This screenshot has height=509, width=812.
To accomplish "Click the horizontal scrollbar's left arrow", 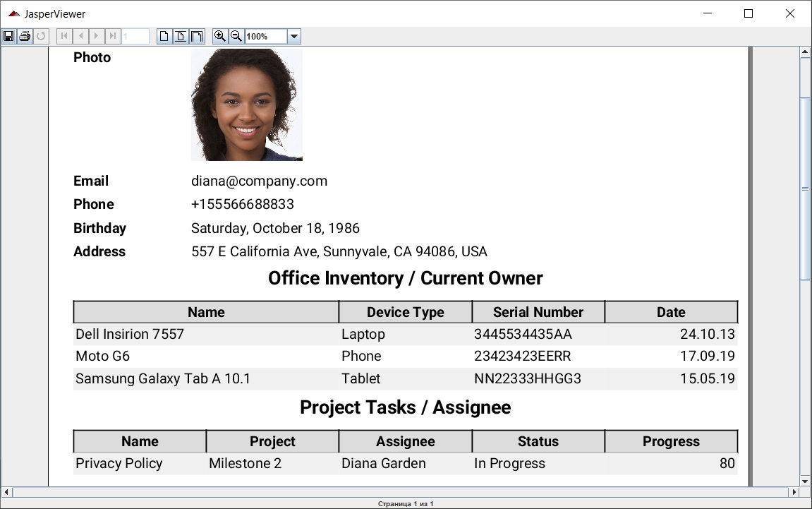I will coord(6,493).
